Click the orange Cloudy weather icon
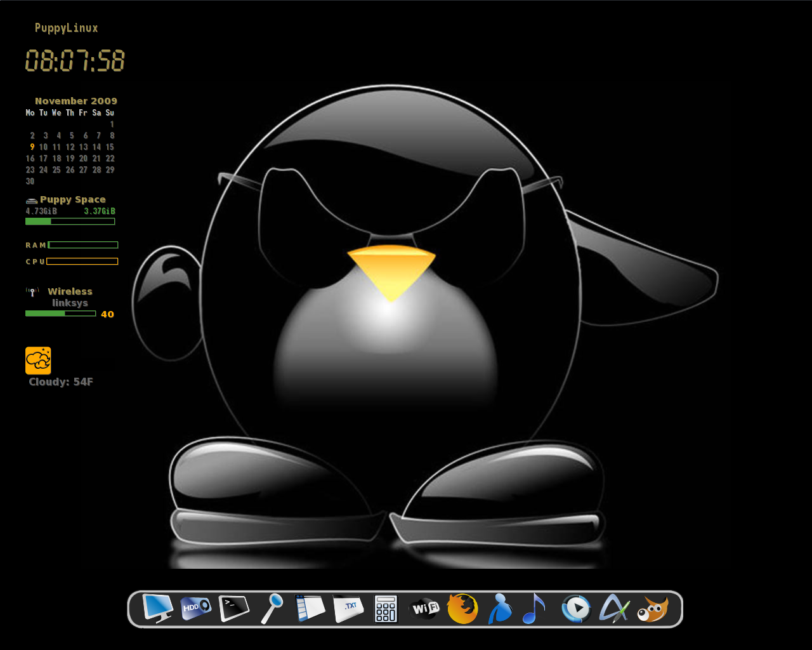The image size is (812, 650). (x=38, y=360)
